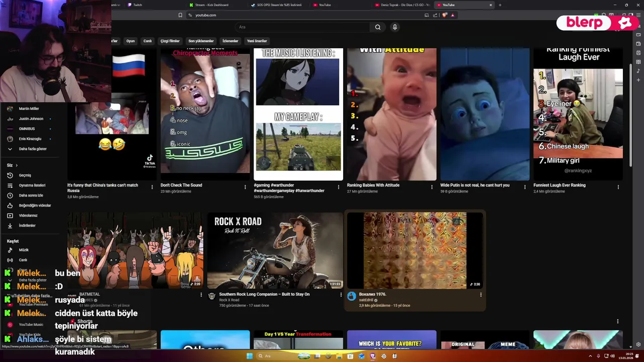Viewport: 644px width, 362px height.
Task: Open Oynatma listeleri playlists
Action: pos(32,186)
